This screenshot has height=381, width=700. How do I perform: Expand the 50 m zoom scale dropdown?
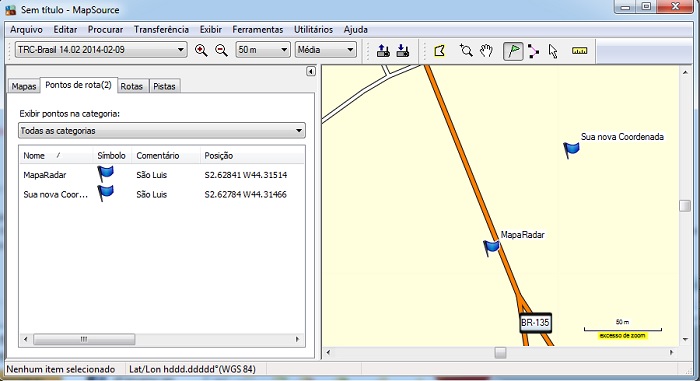pos(262,50)
